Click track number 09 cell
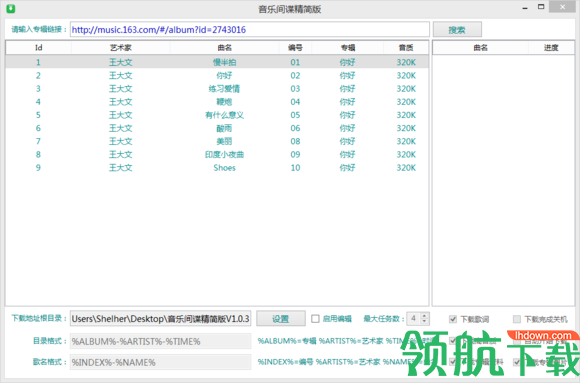 click(x=295, y=155)
